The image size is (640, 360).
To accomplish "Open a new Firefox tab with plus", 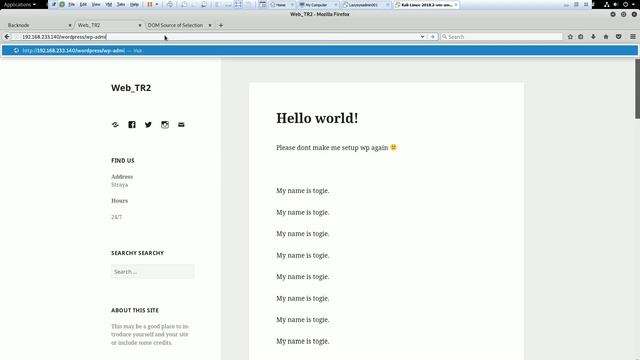I will click(221, 25).
